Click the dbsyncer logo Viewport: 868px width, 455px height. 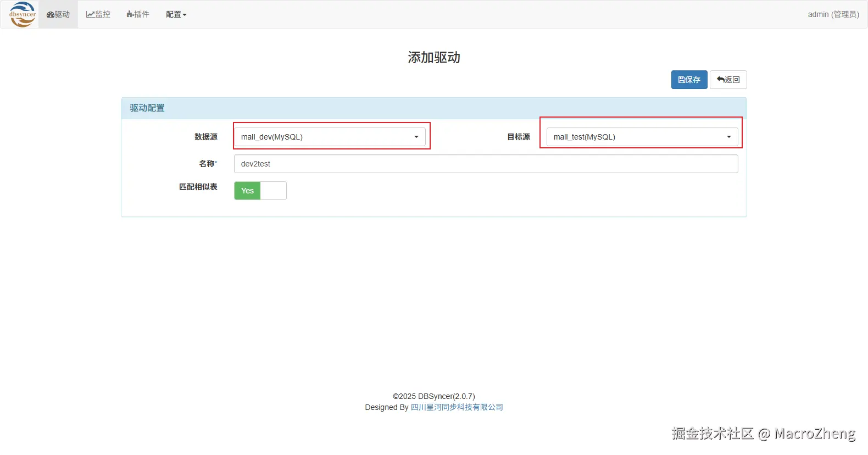click(23, 14)
